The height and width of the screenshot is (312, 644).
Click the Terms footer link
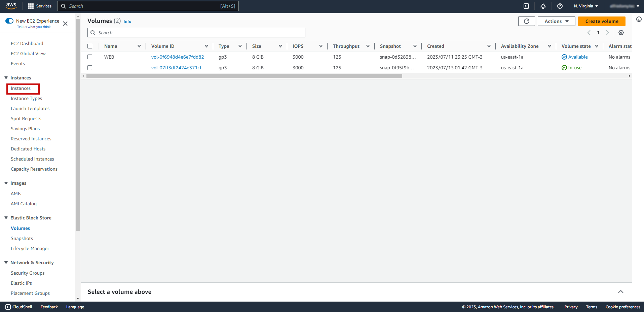[x=592, y=307]
